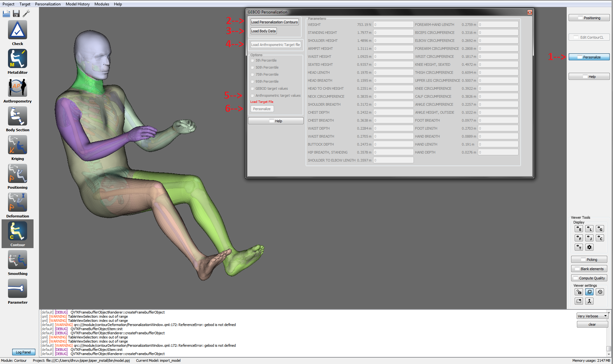Click the open project icon

coord(6,13)
